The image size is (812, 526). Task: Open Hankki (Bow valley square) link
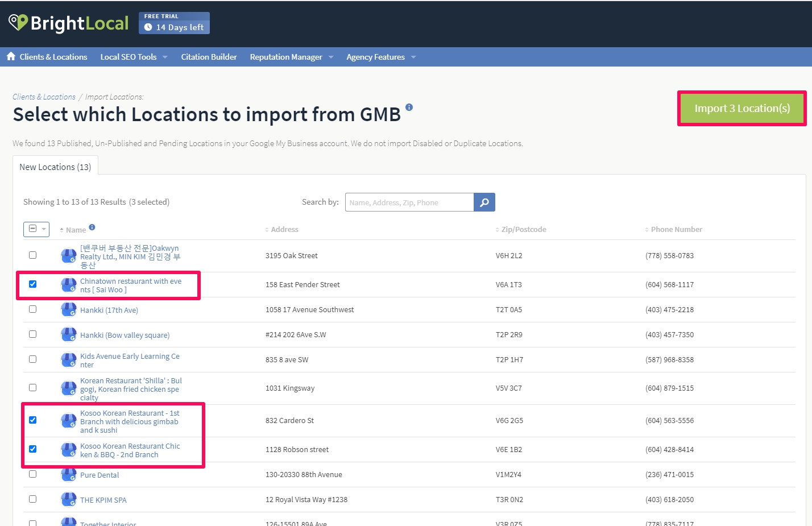(x=125, y=336)
